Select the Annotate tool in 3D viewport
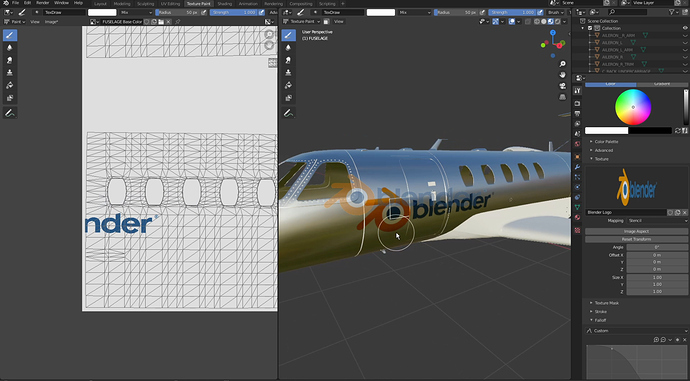Screen dimensions: 690x381 tap(288, 114)
